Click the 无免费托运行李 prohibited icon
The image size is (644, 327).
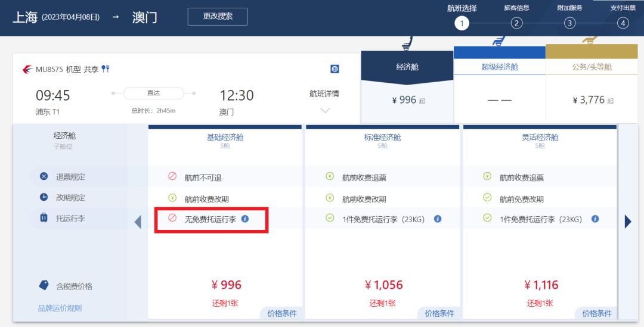172,218
